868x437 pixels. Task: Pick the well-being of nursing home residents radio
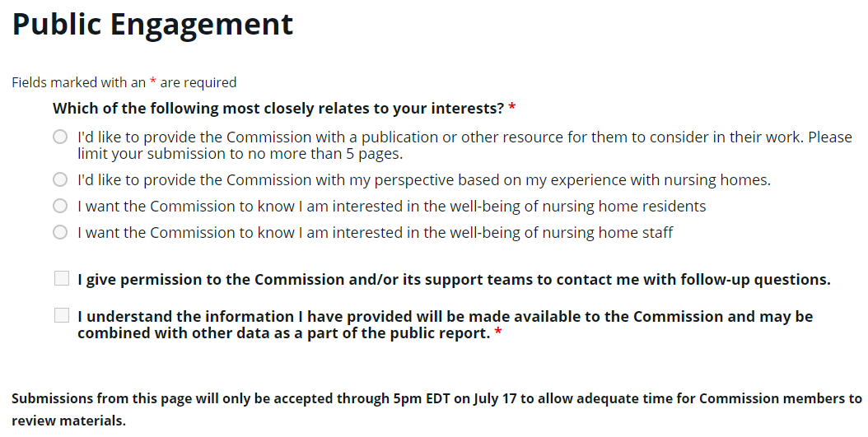pyautogui.click(x=60, y=206)
